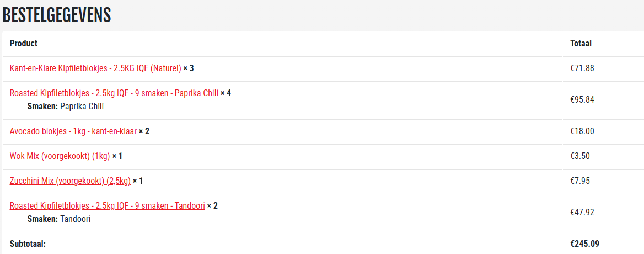The width and height of the screenshot is (644, 254).
Task: Click the Subtotaal label
Action: [x=28, y=244]
